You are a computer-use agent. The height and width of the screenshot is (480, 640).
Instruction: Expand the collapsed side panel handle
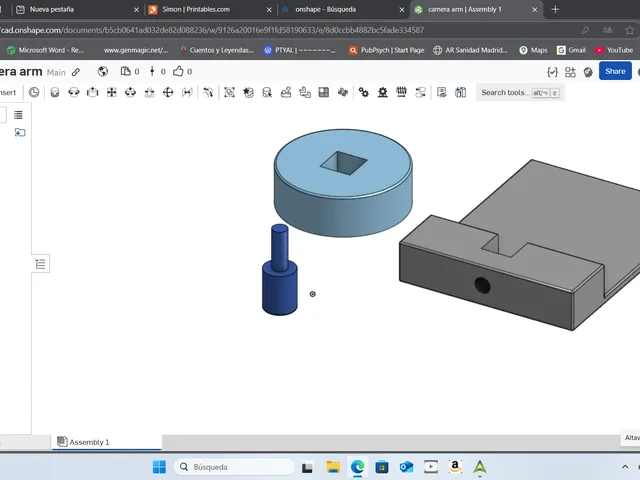pyautogui.click(x=40, y=264)
